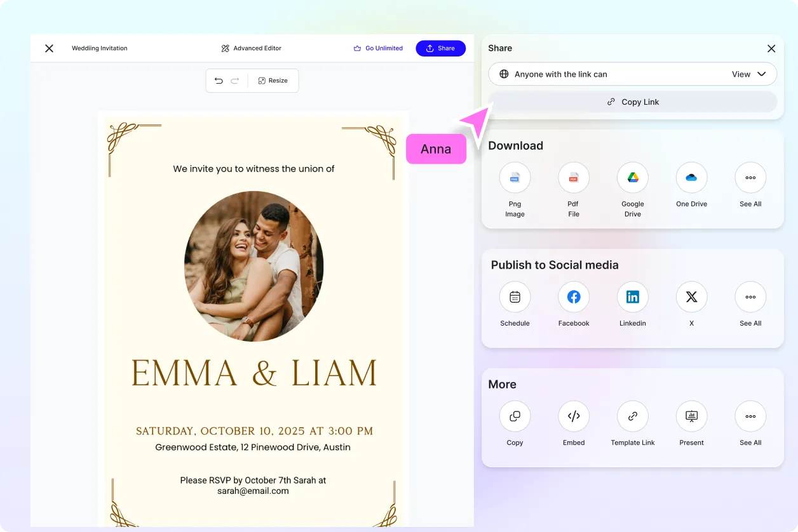Select the Greenwood Estate address line

click(253, 448)
